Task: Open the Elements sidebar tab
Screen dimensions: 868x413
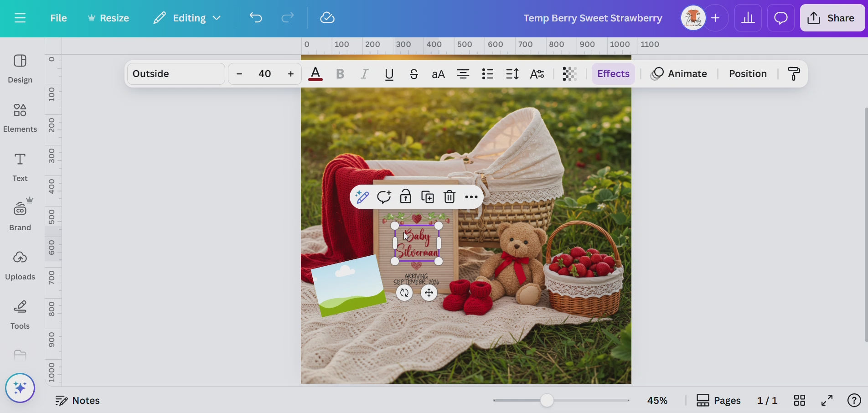Action: 20,118
